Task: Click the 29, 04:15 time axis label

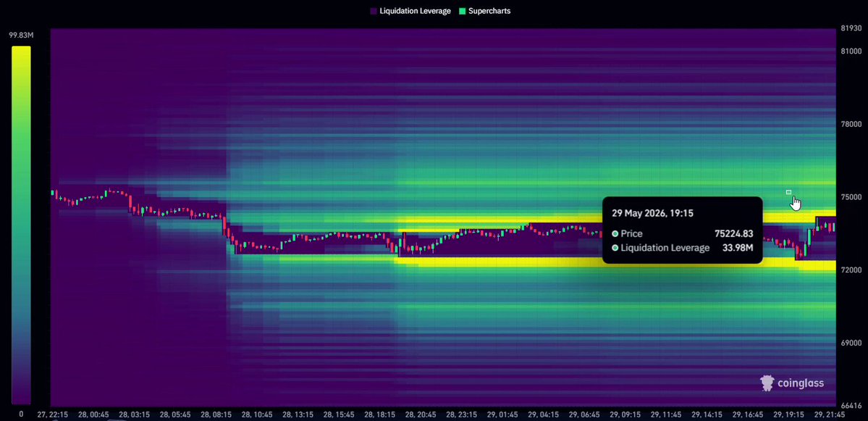Action: pyautogui.click(x=544, y=414)
